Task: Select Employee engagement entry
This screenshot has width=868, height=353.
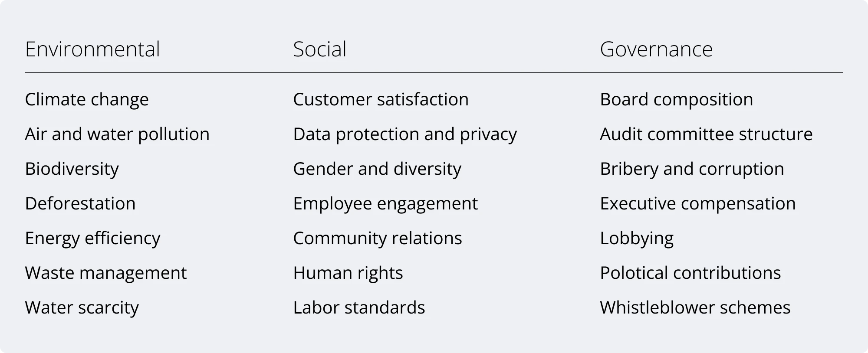Action: click(385, 203)
